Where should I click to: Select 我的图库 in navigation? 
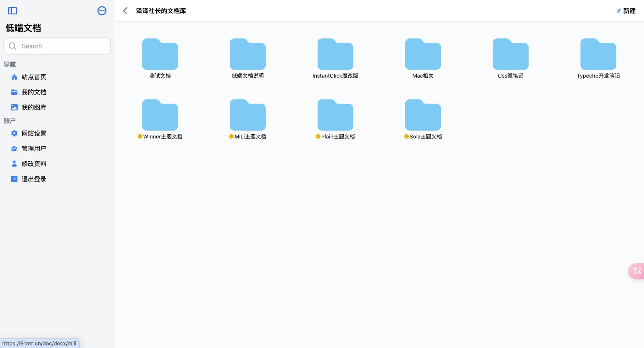(x=34, y=108)
